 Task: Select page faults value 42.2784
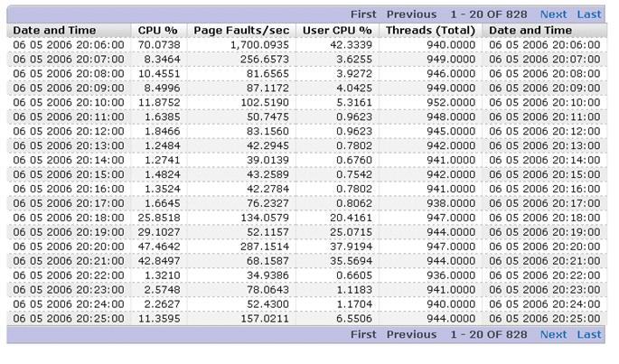(267, 189)
